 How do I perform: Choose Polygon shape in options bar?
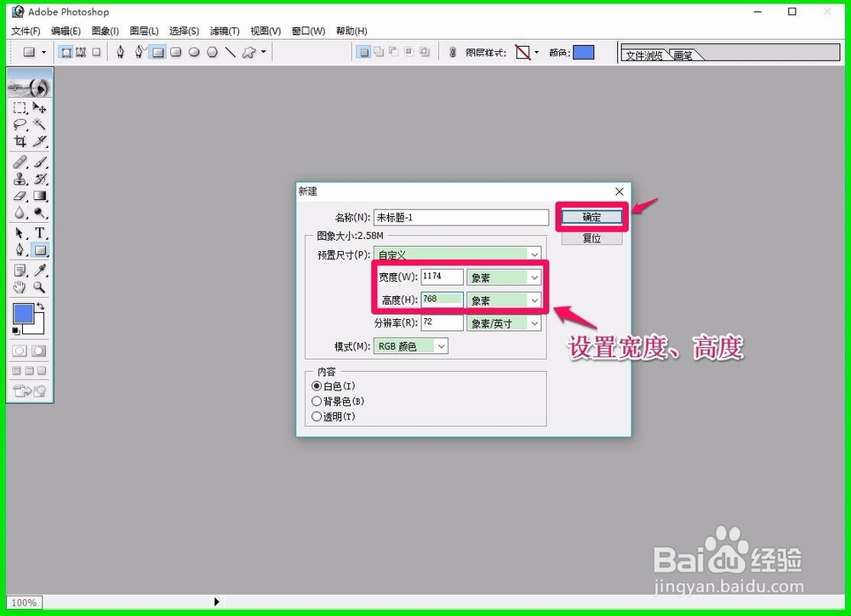pyautogui.click(x=212, y=53)
